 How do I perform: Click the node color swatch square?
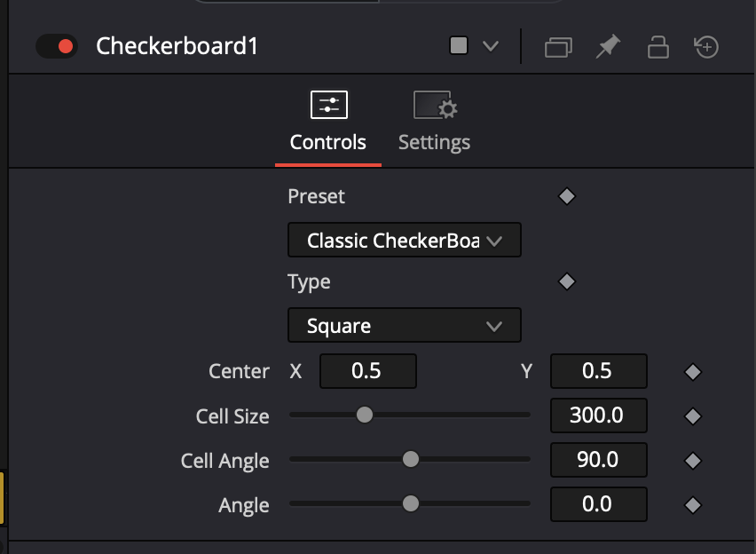coord(459,46)
